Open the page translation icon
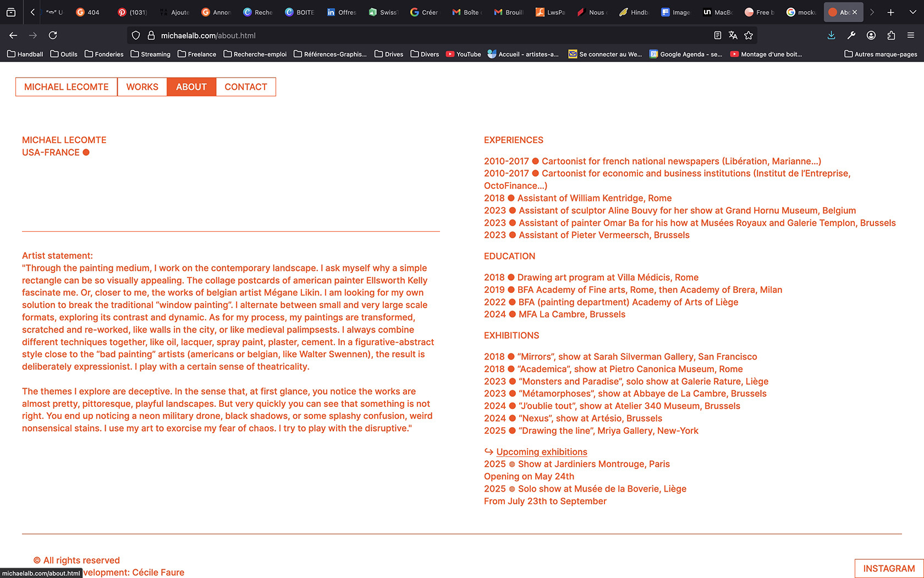The image size is (924, 578). click(733, 35)
